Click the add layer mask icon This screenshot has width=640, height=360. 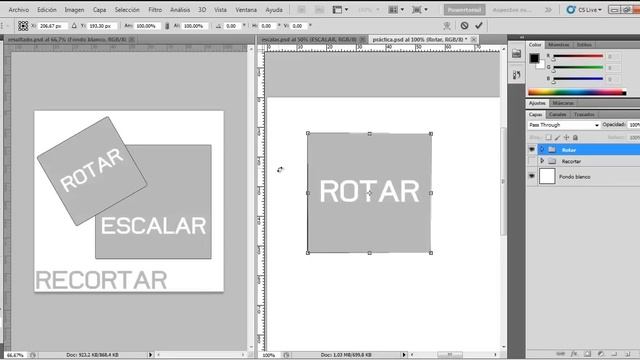[x=587, y=354]
